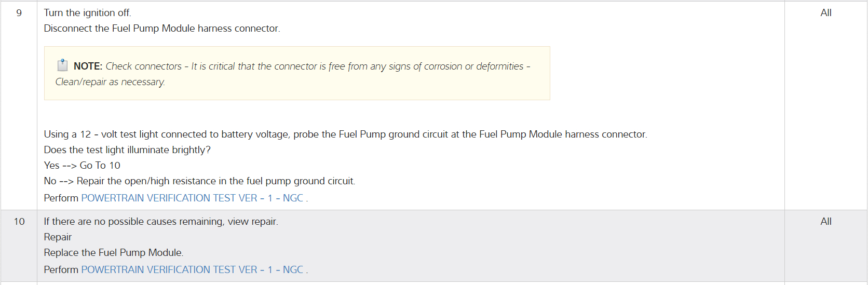The height and width of the screenshot is (285, 868).
Task: Click the "Check connectors" italic note text
Action: tap(144, 66)
